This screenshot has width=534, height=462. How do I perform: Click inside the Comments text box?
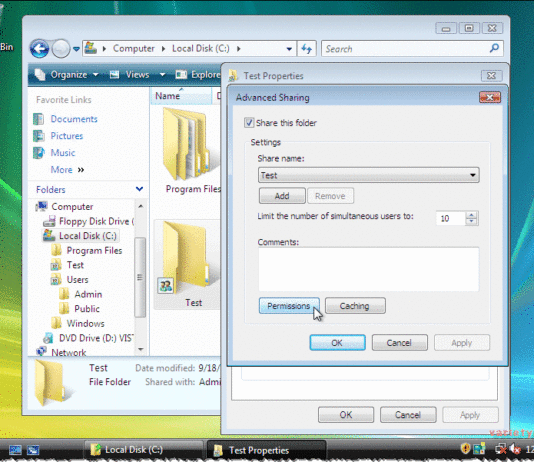coord(368,269)
